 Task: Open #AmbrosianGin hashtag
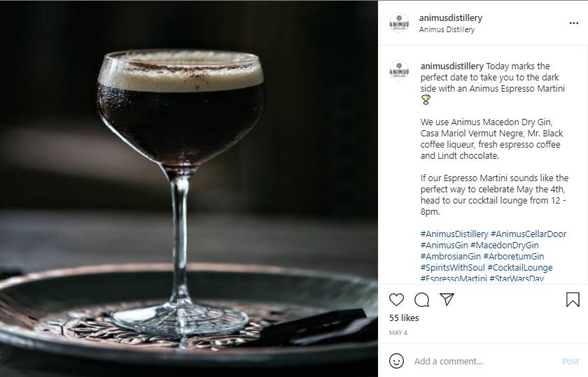[450, 257]
